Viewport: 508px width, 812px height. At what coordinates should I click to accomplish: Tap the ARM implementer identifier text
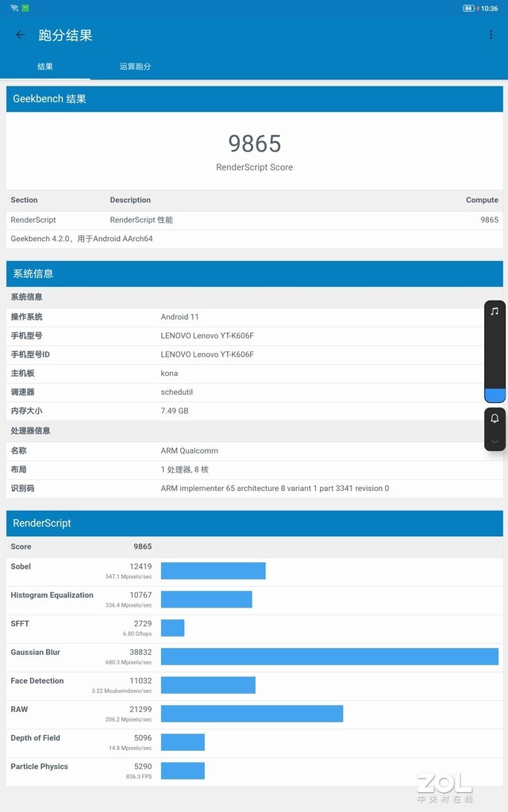click(275, 488)
